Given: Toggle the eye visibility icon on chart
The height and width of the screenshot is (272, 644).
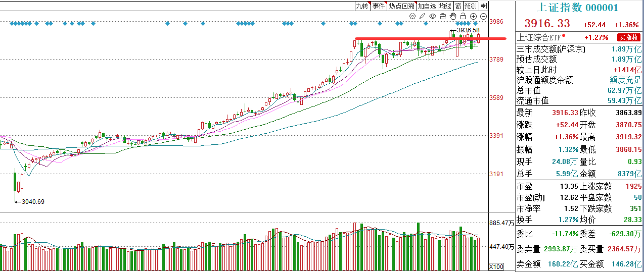Looking at the screenshot, I should tap(433, 16).
